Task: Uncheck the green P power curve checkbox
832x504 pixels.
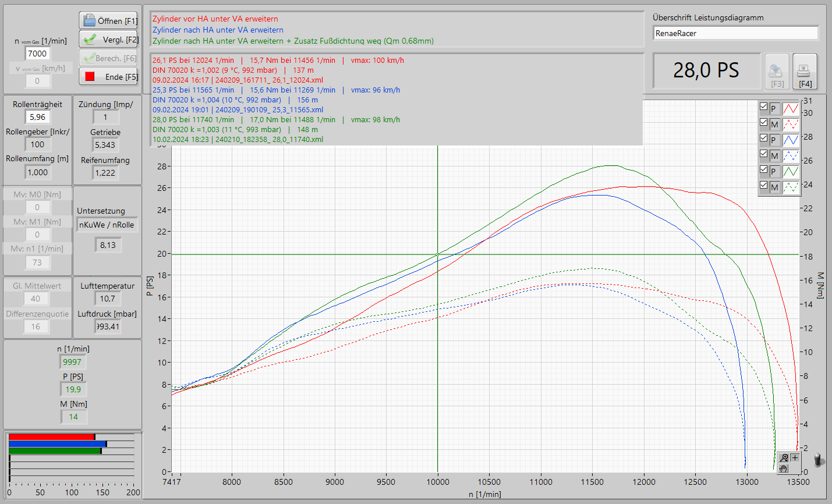Action: (x=763, y=169)
